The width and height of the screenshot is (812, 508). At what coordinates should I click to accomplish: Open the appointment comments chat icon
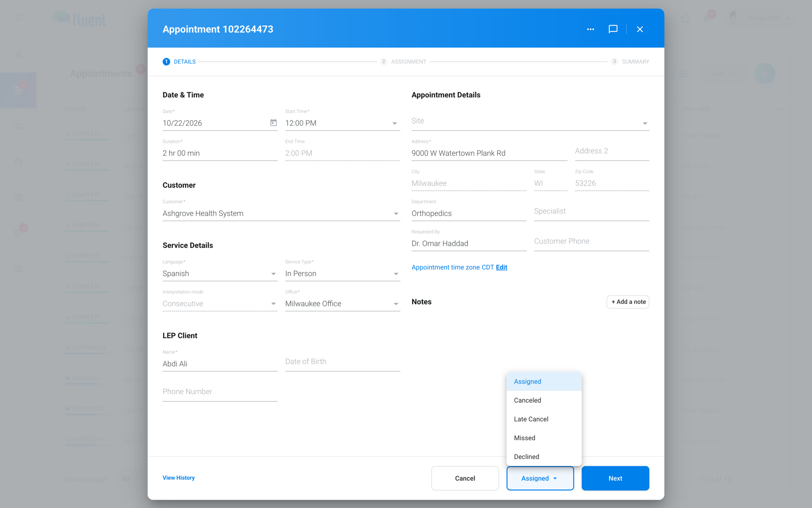coord(613,29)
